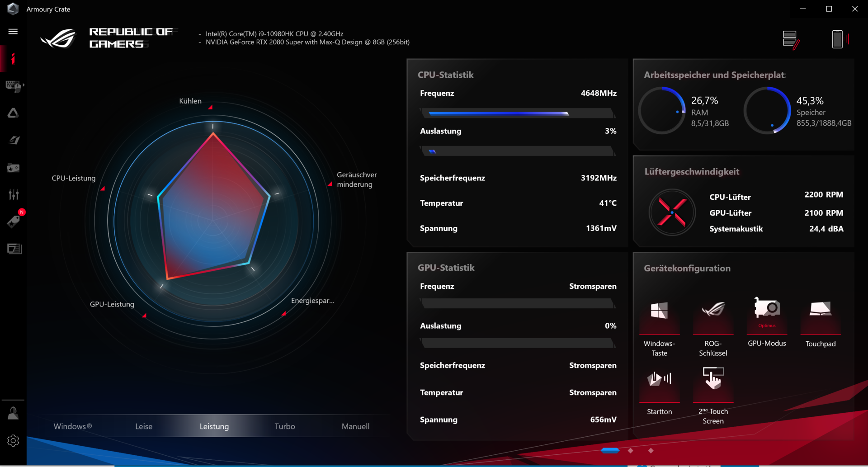Screen dimensions: 868x467
Task: Click the GPU Auslastung progress bar
Action: pos(518,343)
